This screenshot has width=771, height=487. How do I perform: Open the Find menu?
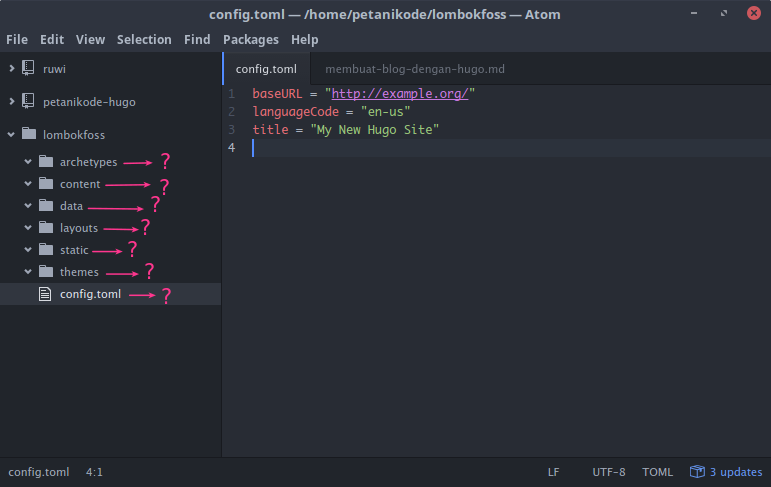click(197, 39)
